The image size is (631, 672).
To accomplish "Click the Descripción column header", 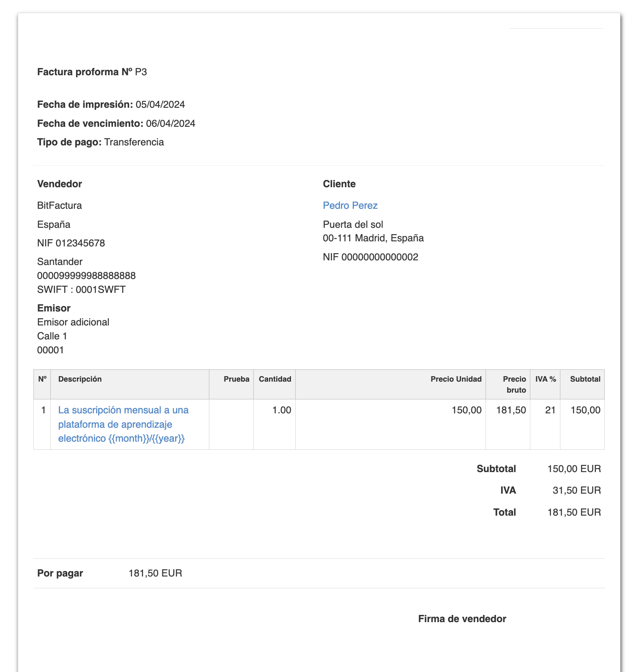I will tap(80, 379).
